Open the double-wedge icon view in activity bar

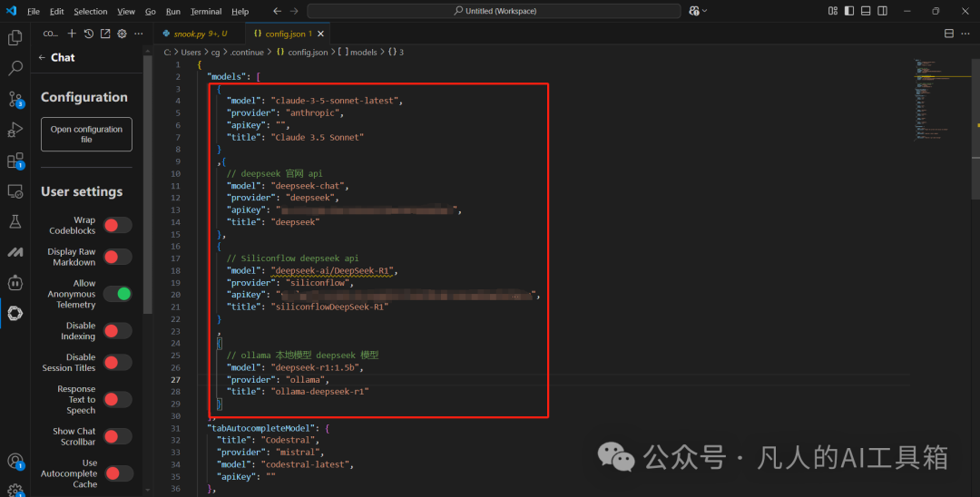(x=15, y=252)
